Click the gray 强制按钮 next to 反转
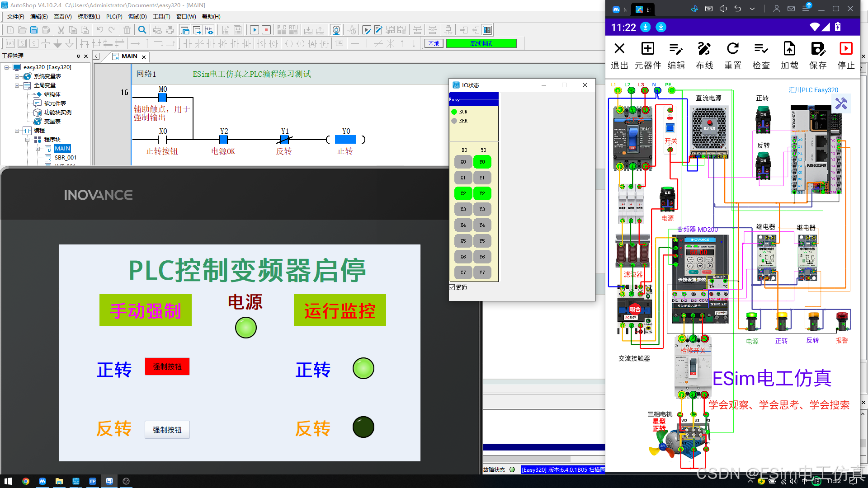The width and height of the screenshot is (868, 488). pos(167,430)
